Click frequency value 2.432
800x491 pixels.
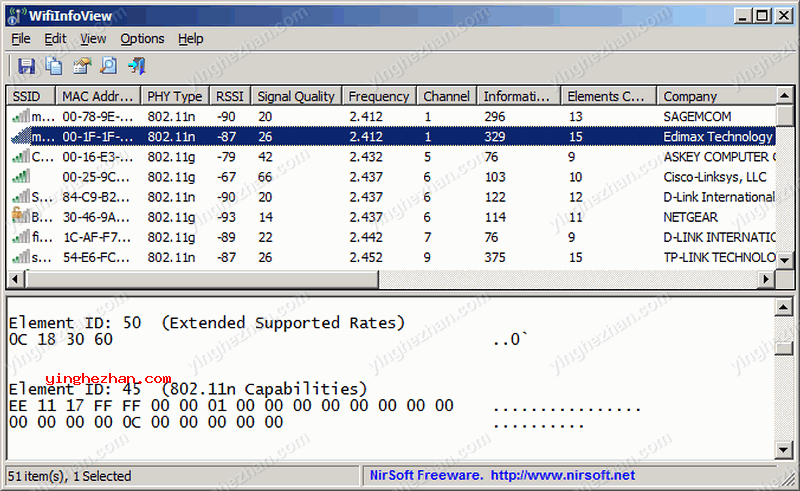[x=366, y=157]
